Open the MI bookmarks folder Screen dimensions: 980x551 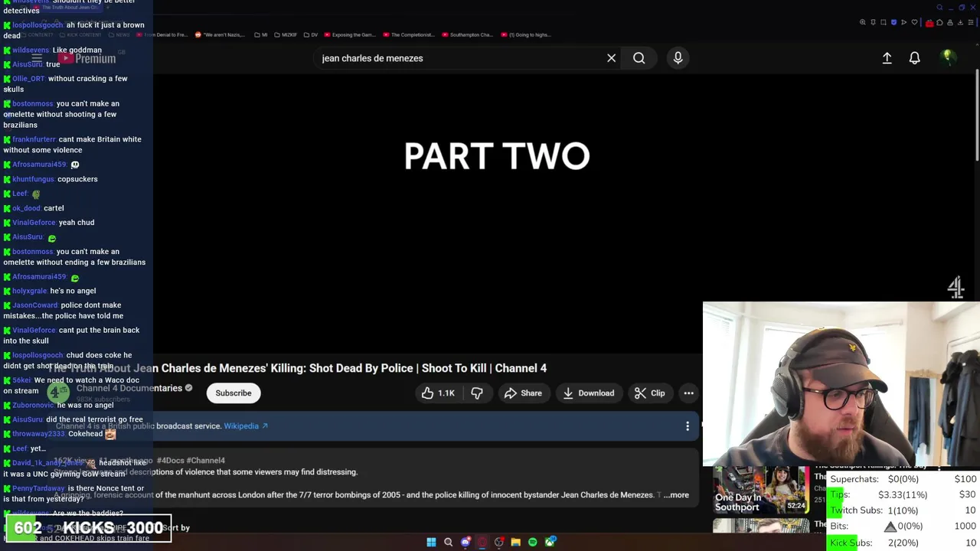261,34
